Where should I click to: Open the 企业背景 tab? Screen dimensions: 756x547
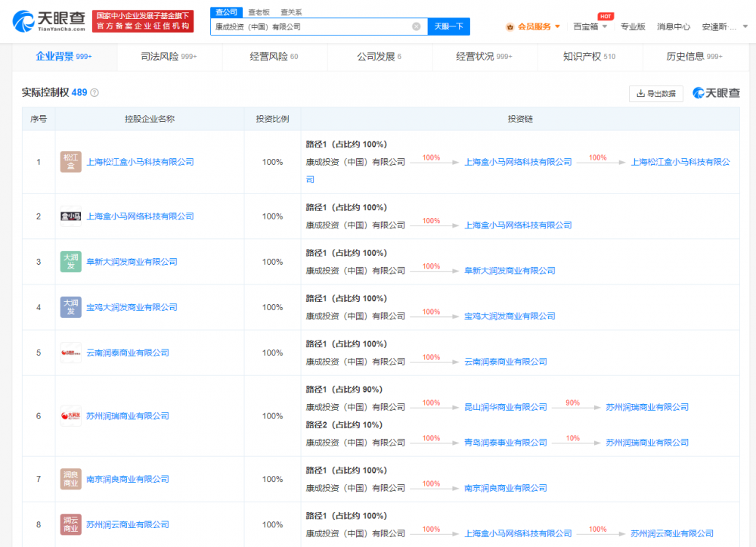click(x=64, y=57)
